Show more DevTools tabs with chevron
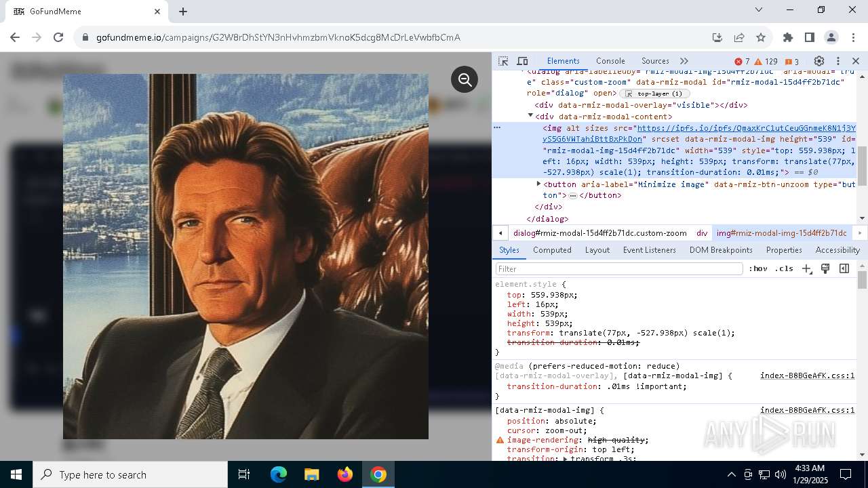This screenshot has height=488, width=868. pos(684,61)
